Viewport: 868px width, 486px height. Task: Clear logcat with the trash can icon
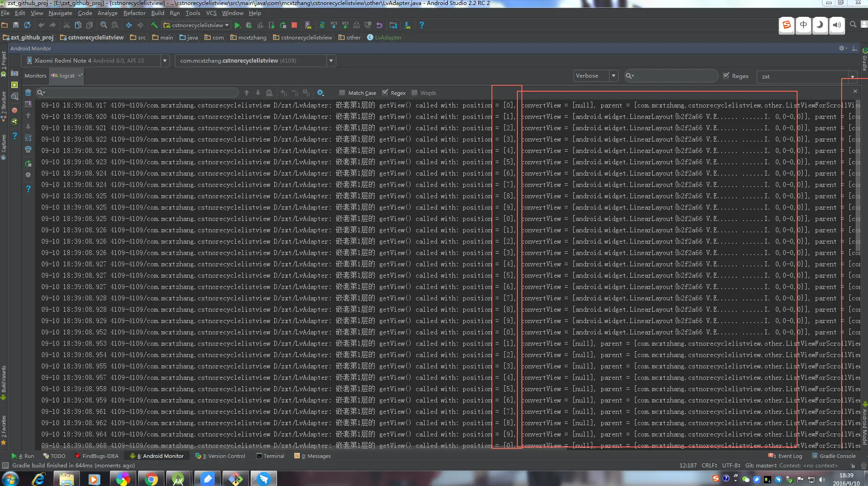[x=28, y=93]
